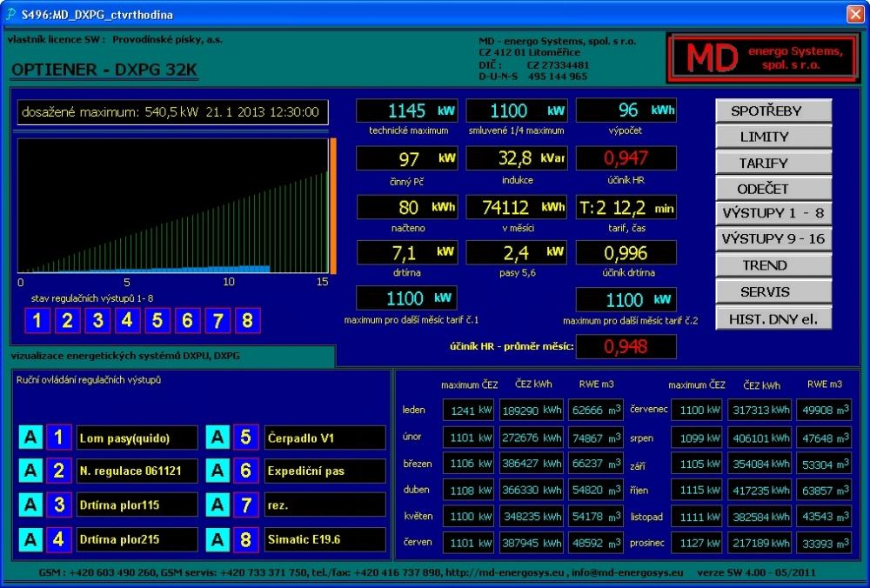This screenshot has width=870, height=588.
Task: Click the orange vertical level bar beside chart
Action: (x=333, y=206)
